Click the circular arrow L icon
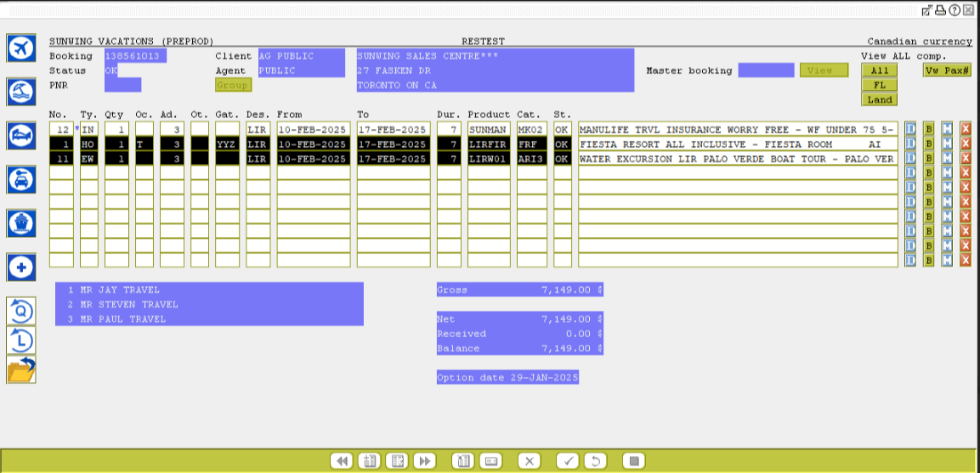This screenshot has width=980, height=473. [21, 340]
